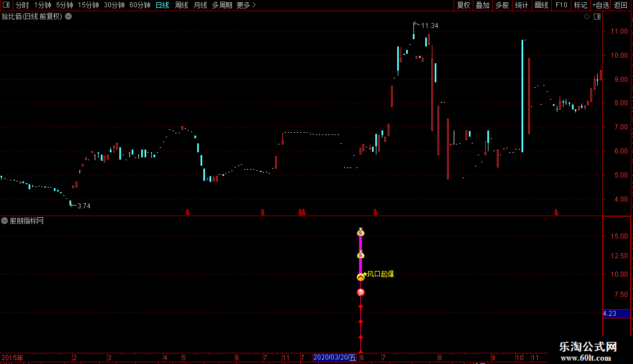Toggle the left sidebar panel icon
This screenshot has height=364, width=633.
(6, 5)
